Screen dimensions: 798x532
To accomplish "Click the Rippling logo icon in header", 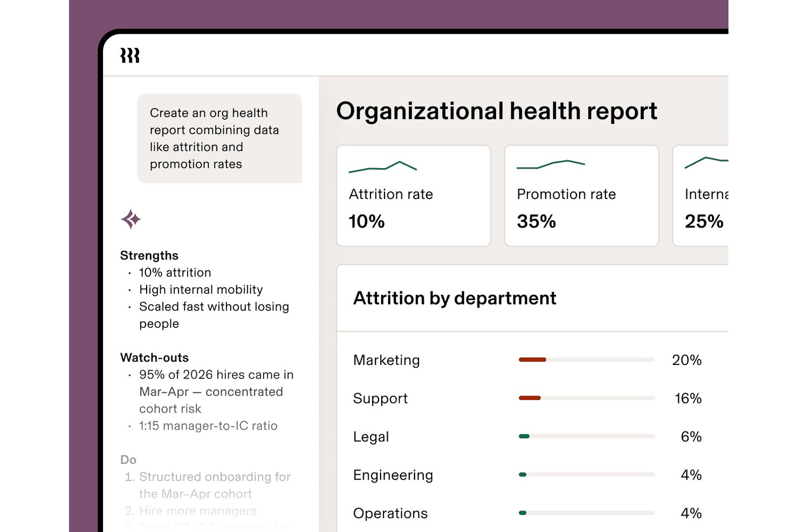I will (x=130, y=56).
